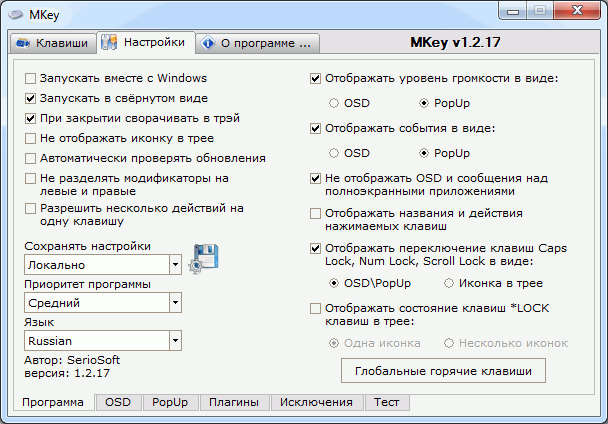
Task: Open the Тест tab
Action: coord(387,402)
